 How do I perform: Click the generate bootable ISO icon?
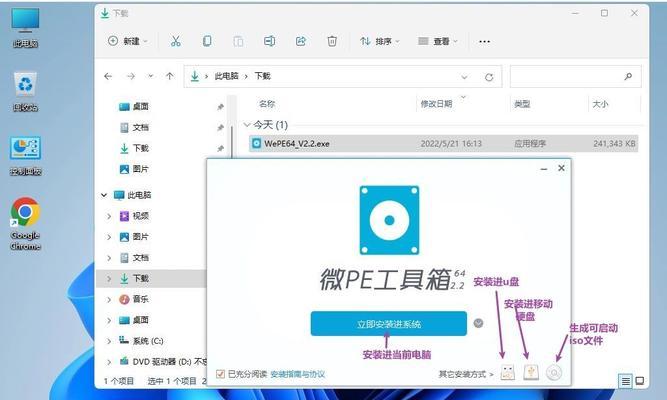pos(554,373)
